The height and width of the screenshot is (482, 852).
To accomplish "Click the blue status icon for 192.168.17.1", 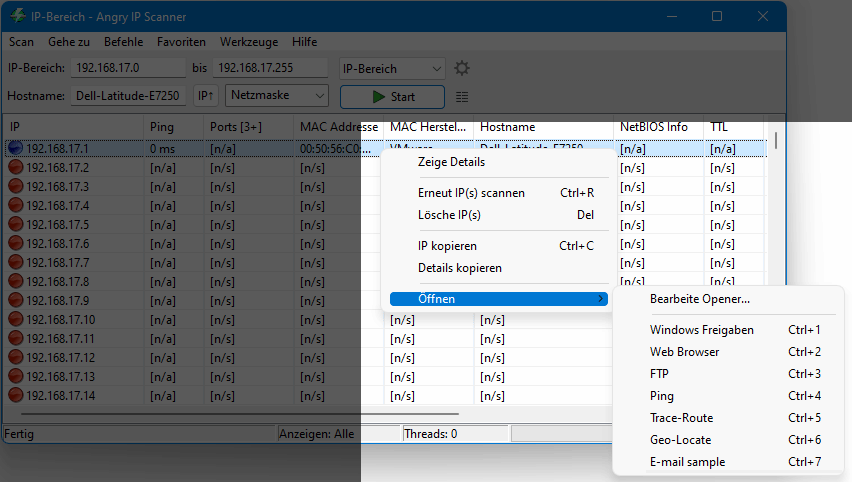I will (16, 148).
